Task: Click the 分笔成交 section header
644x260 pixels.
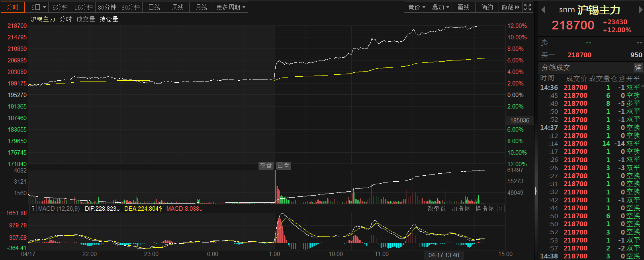Action: point(556,68)
